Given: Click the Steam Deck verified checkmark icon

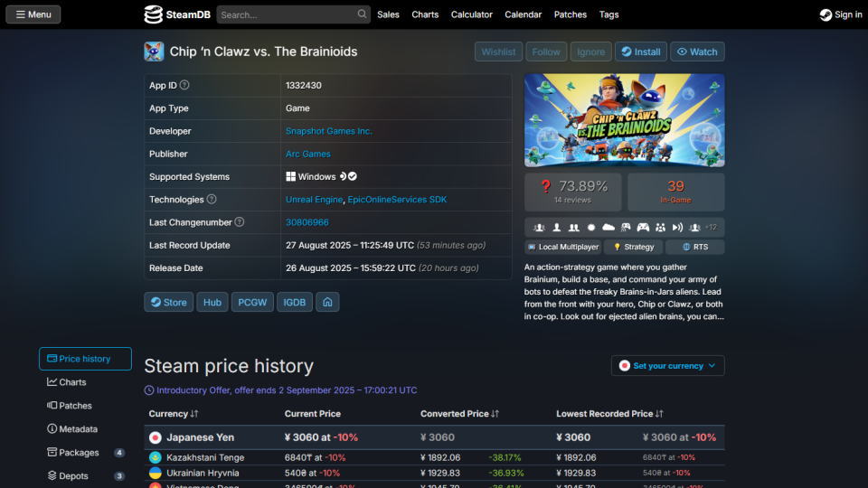Looking at the screenshot, I should pyautogui.click(x=353, y=176).
